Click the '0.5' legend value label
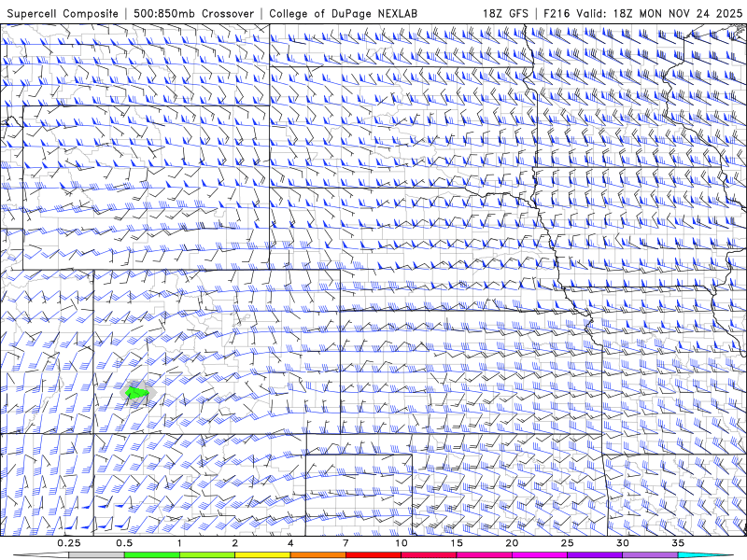 (124, 543)
